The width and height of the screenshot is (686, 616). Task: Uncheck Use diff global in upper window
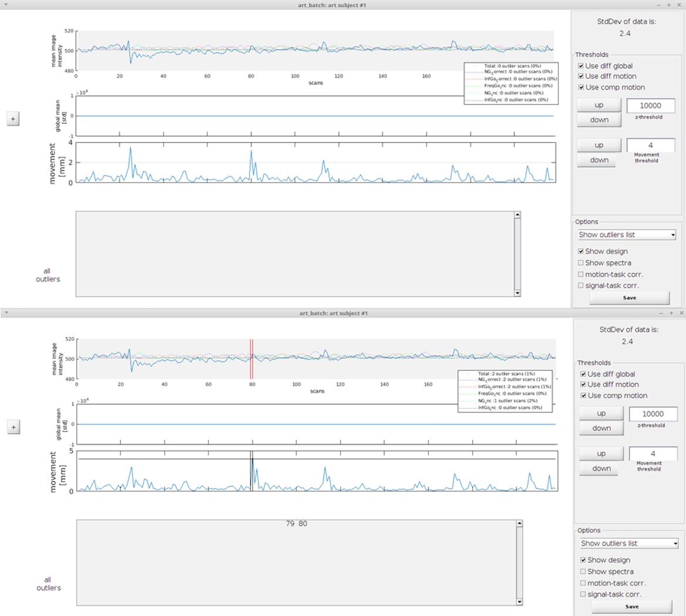581,66
